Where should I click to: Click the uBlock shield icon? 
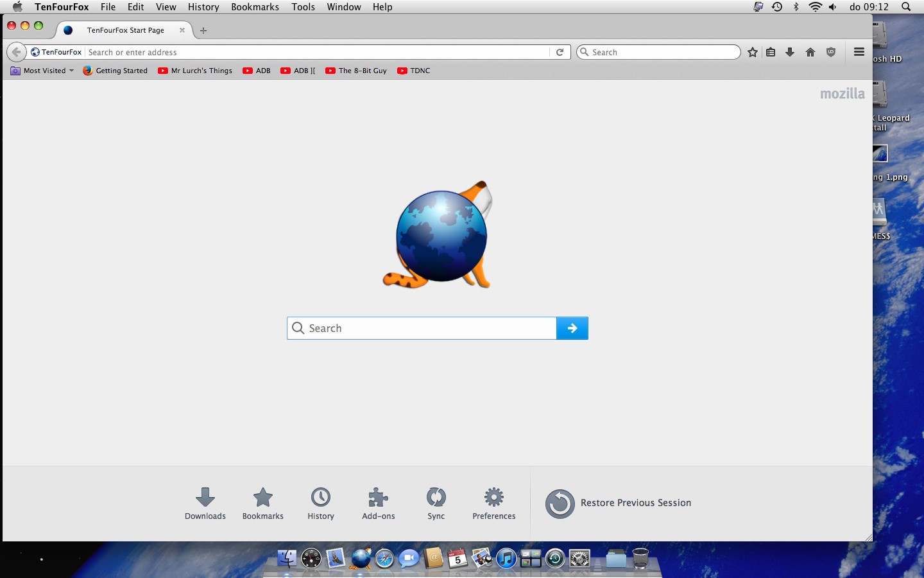point(831,52)
